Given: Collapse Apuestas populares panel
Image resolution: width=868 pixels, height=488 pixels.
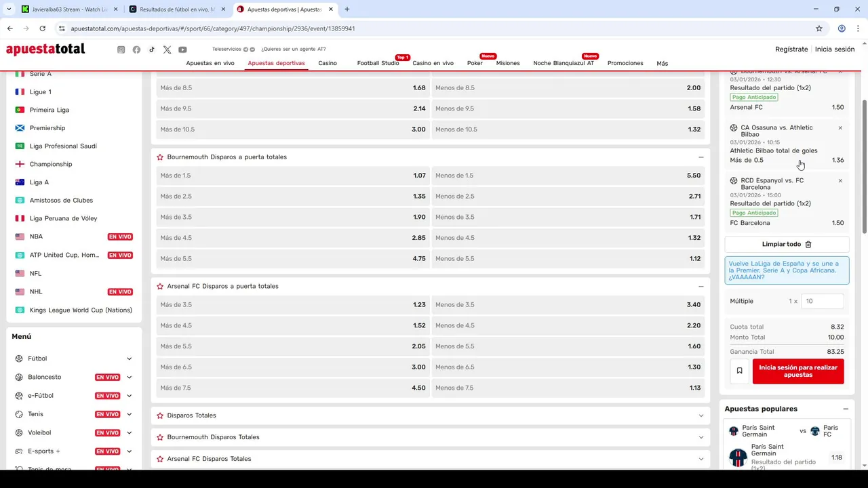Looking at the screenshot, I should (x=846, y=409).
